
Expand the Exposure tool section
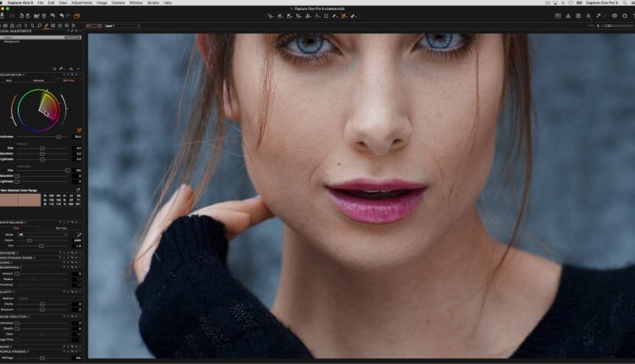8,253
